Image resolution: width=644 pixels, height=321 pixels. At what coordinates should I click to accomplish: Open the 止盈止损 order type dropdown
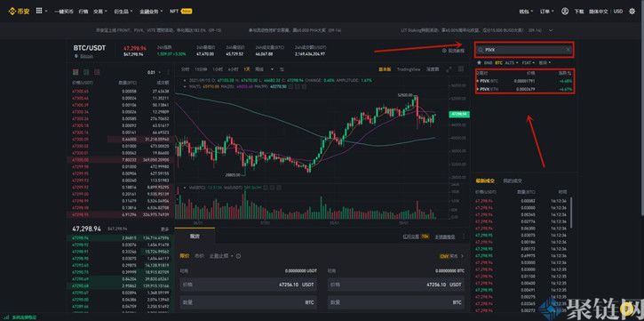coord(221,256)
